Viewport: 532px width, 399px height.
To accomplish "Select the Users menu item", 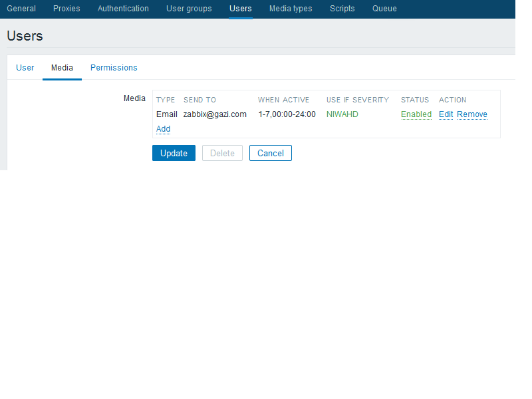I will pyautogui.click(x=241, y=9).
